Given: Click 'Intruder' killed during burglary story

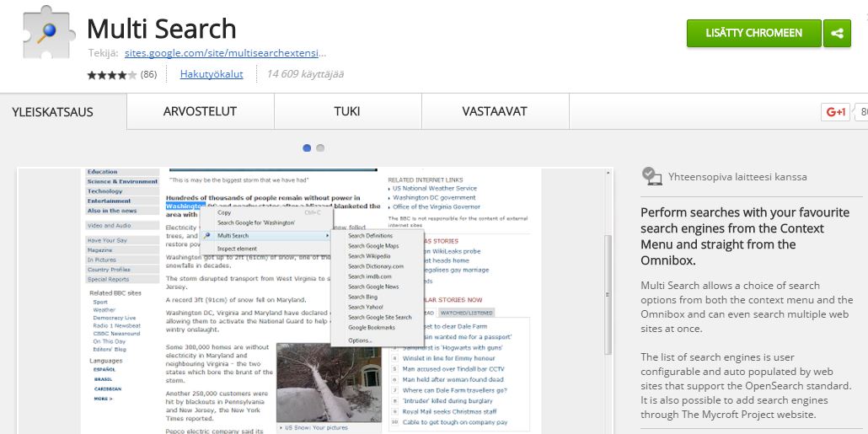Looking at the screenshot, I should coord(447,401).
